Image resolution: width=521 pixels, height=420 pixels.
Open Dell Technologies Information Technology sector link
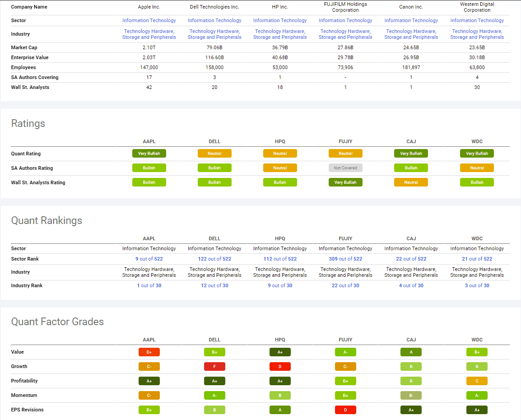click(x=214, y=20)
